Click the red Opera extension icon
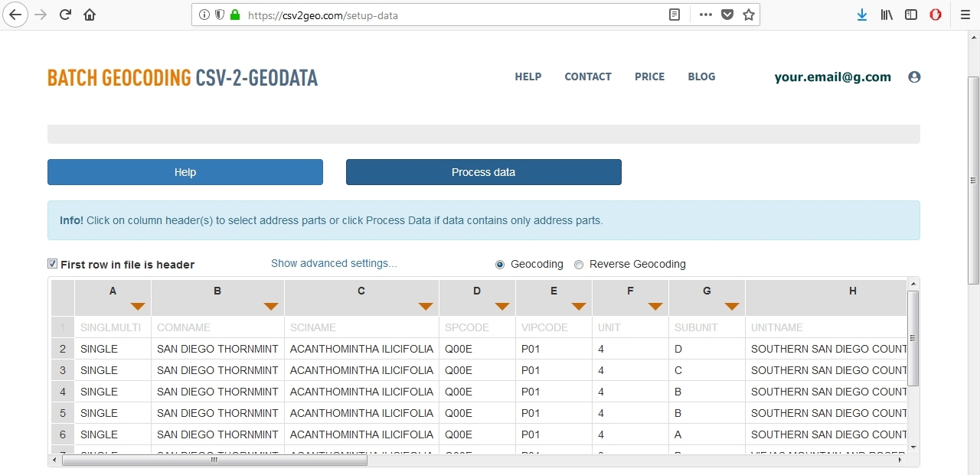This screenshot has width=980, height=475. click(x=936, y=15)
